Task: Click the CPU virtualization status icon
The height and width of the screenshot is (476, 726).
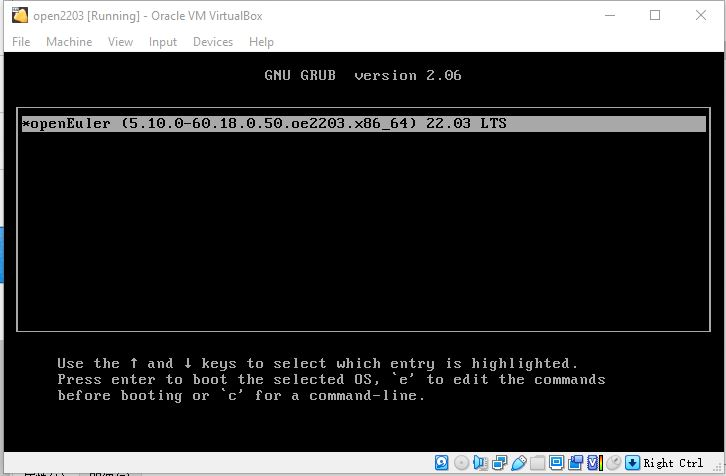Action: 595,463
